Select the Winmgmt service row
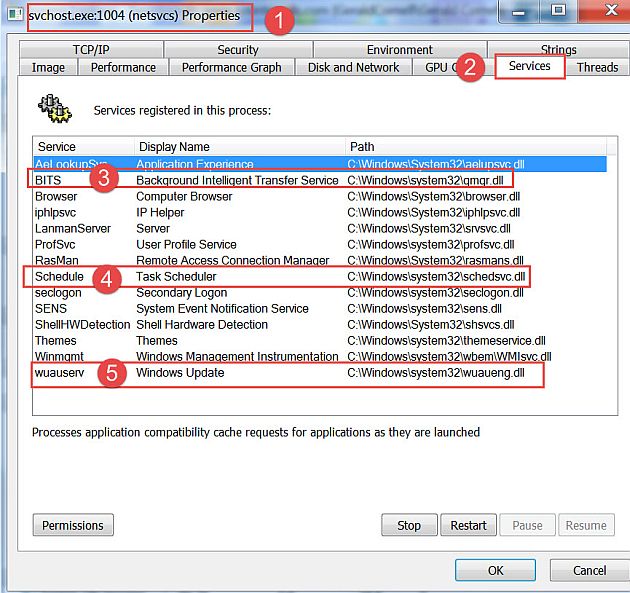Viewport: 630px width, 593px height. click(320, 357)
